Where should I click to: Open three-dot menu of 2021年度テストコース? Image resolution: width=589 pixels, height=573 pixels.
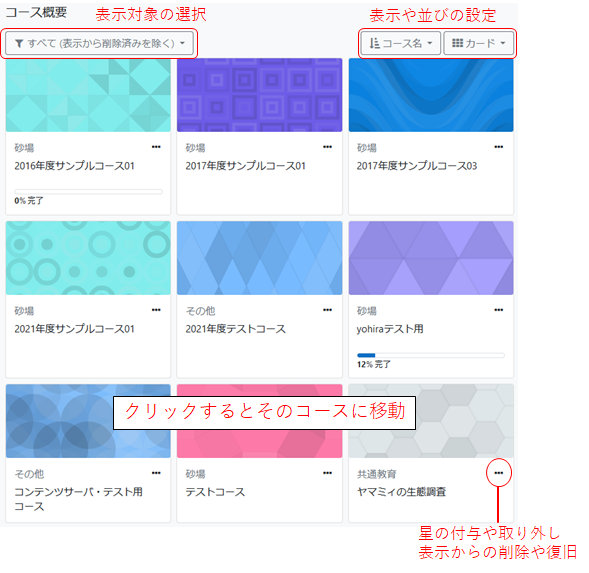click(328, 310)
